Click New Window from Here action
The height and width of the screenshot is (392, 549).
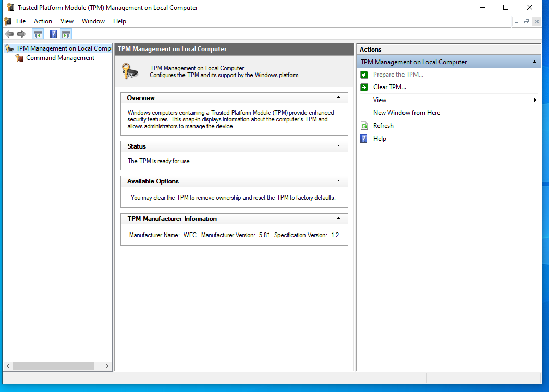pos(407,113)
